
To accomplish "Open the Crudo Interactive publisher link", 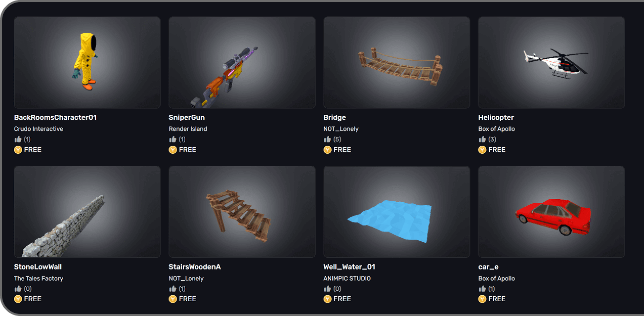I will pyautogui.click(x=38, y=129).
